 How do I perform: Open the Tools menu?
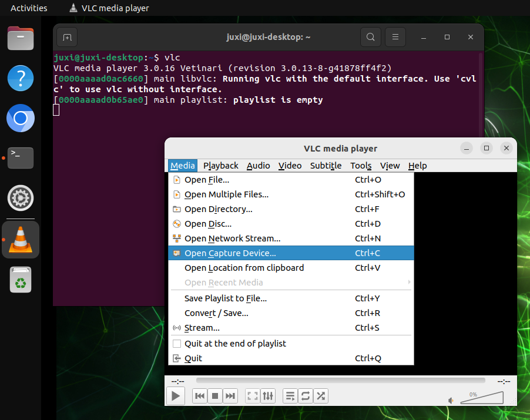tap(361, 166)
